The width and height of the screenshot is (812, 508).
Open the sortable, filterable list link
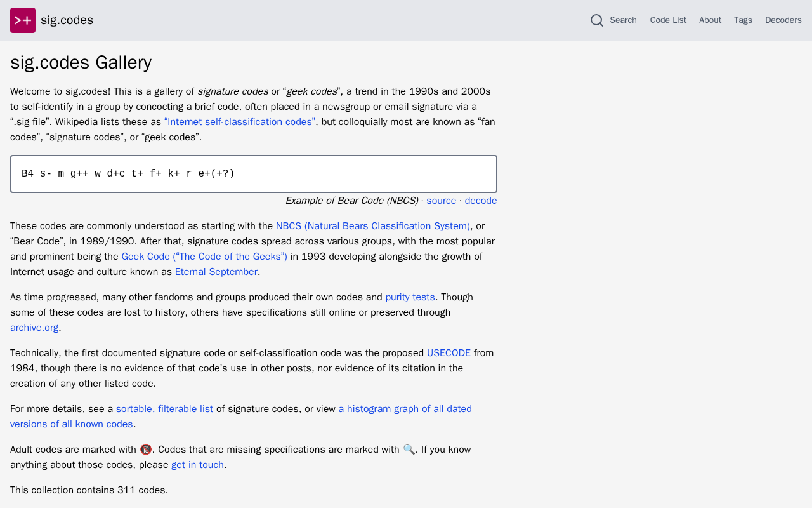pos(164,409)
